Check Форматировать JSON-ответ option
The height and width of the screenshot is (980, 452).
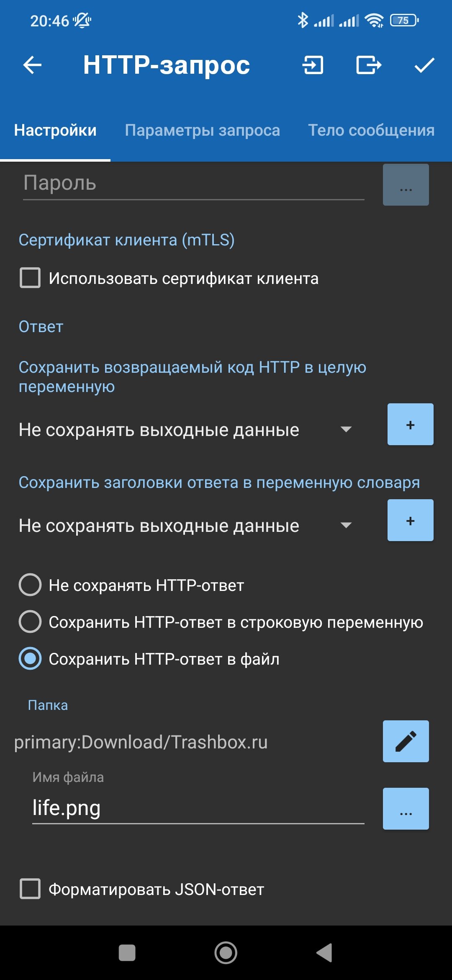[x=30, y=889]
